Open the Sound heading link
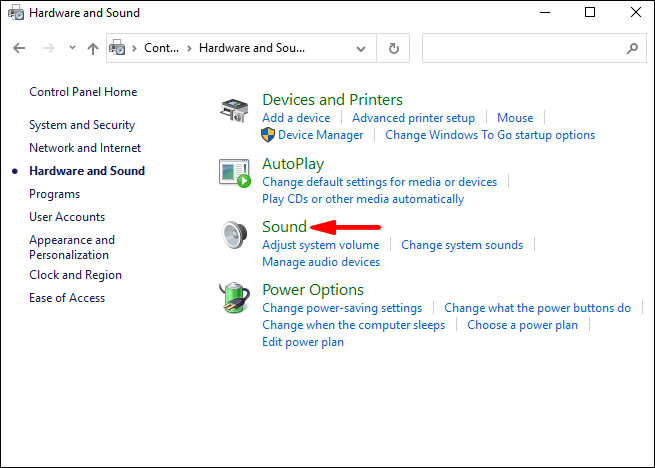Screen dimensions: 655x468 (x=284, y=227)
